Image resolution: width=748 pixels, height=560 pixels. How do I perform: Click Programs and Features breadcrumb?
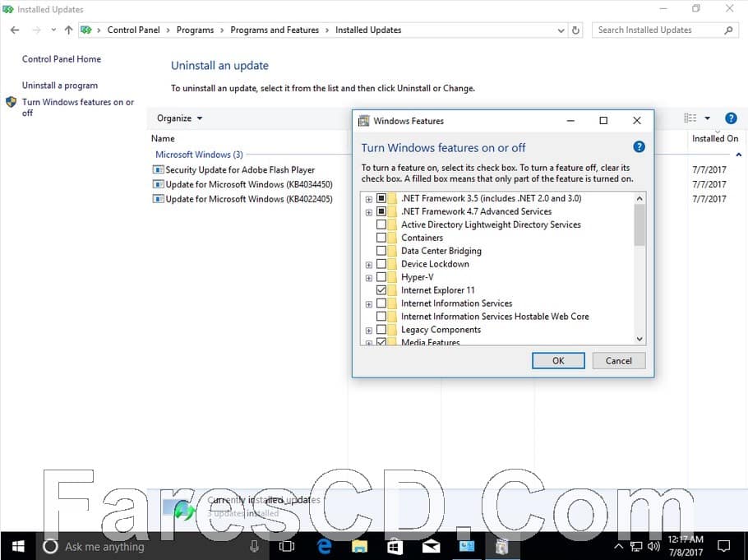pyautogui.click(x=275, y=30)
